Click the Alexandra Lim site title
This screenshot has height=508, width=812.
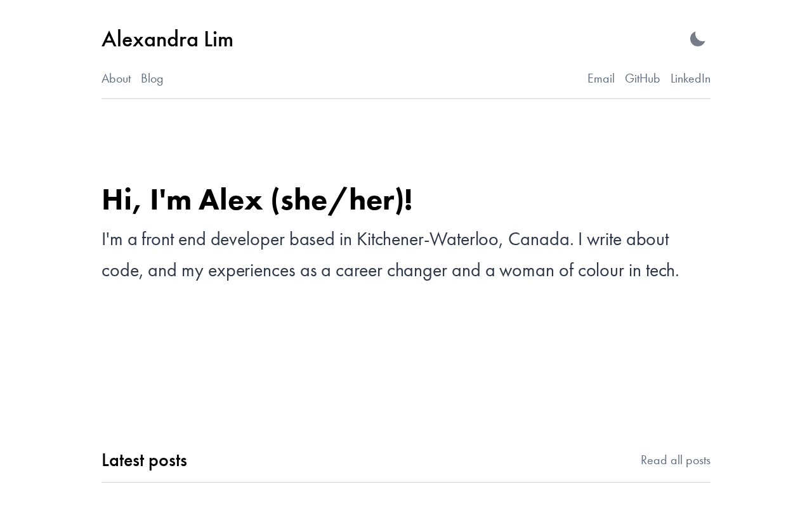tap(167, 39)
